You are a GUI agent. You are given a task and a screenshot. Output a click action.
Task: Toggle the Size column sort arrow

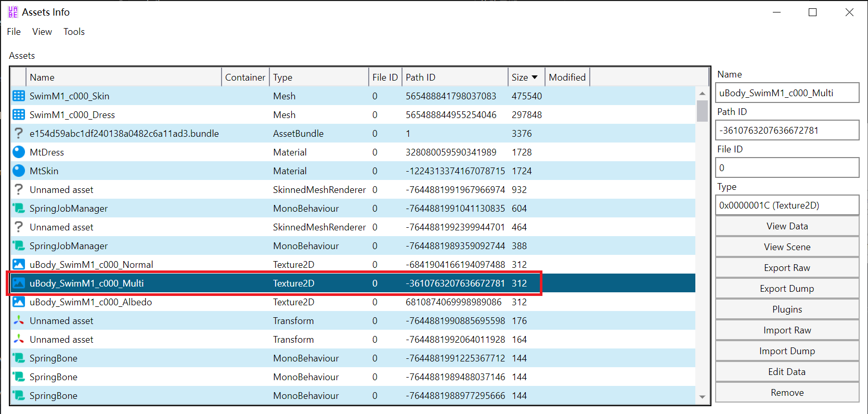(534, 77)
